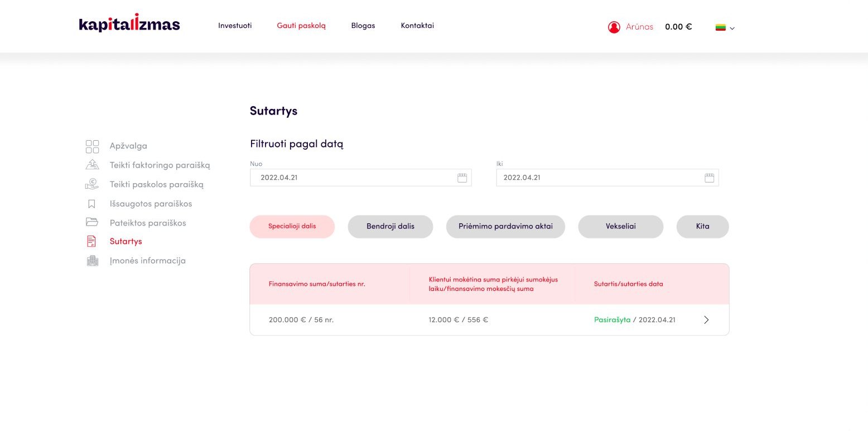This screenshot has width=868, height=431.
Task: Open the Iki date calendar icon
Action: click(x=709, y=178)
